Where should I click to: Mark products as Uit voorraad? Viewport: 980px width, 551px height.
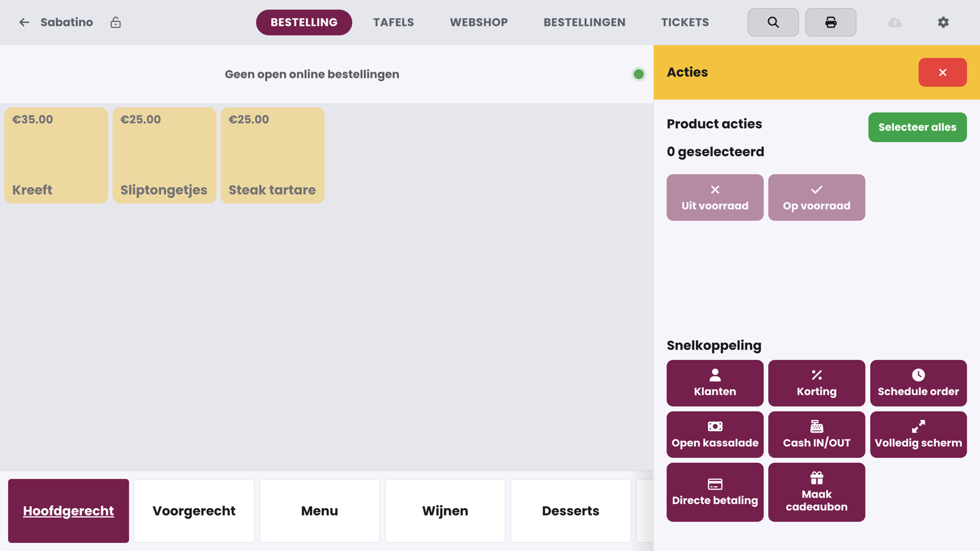coord(715,198)
